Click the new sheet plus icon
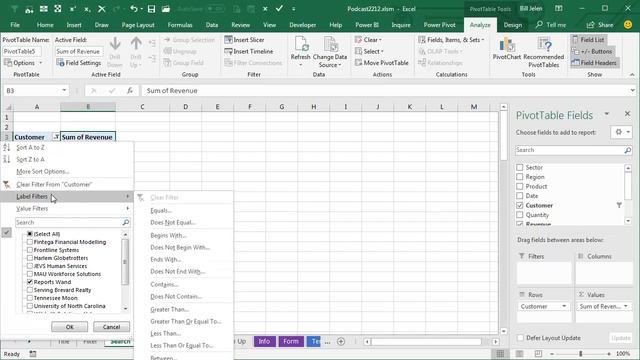640x360 pixels. click(x=341, y=342)
